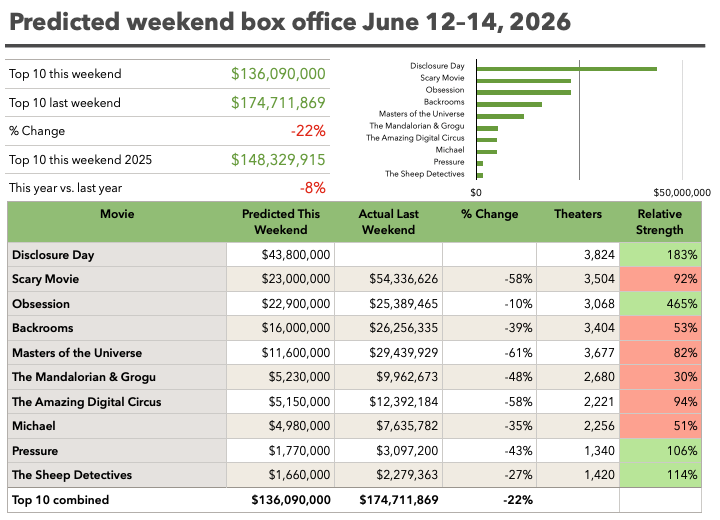Select Obsession's 465% relative strength cell
This screenshot has width=720, height=520.
pos(660,304)
